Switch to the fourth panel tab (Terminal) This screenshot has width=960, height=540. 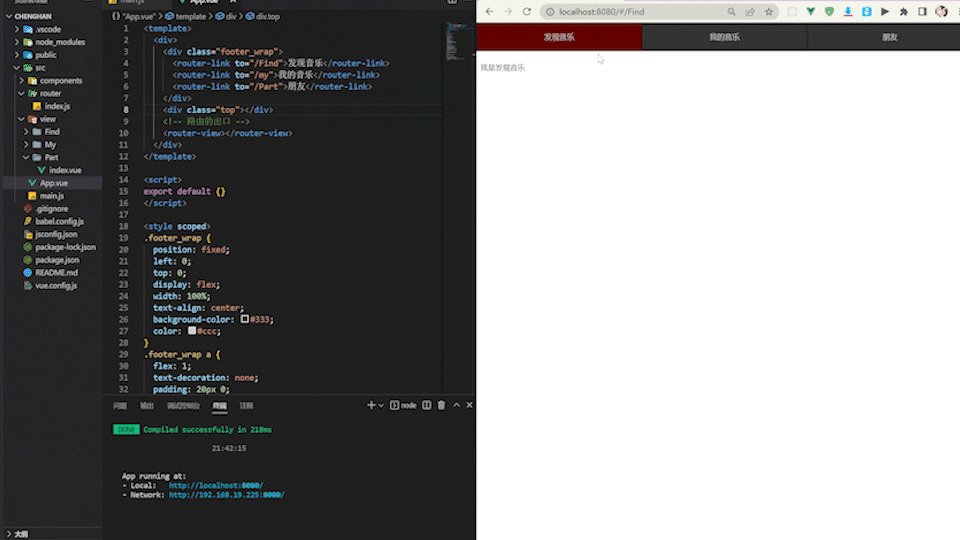click(x=219, y=406)
